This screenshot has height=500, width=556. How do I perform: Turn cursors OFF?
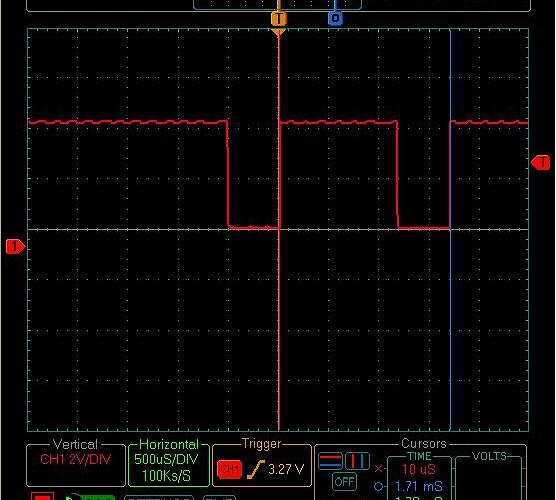(344, 482)
